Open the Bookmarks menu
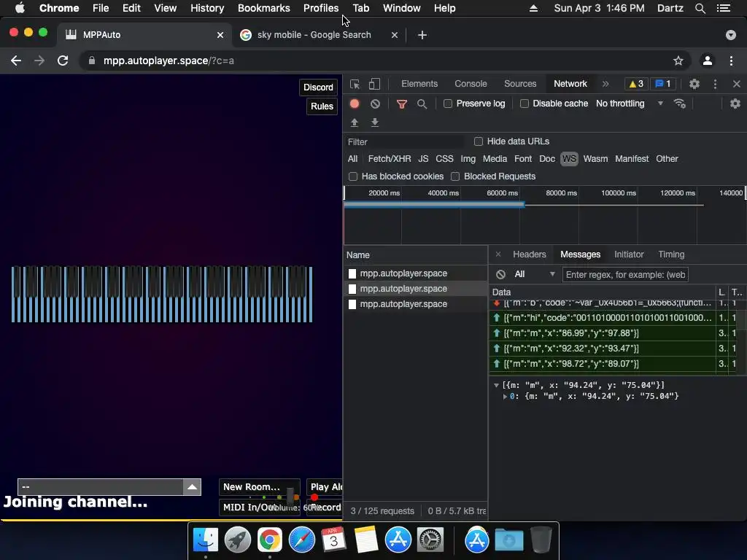Image resolution: width=747 pixels, height=560 pixels. 263,8
